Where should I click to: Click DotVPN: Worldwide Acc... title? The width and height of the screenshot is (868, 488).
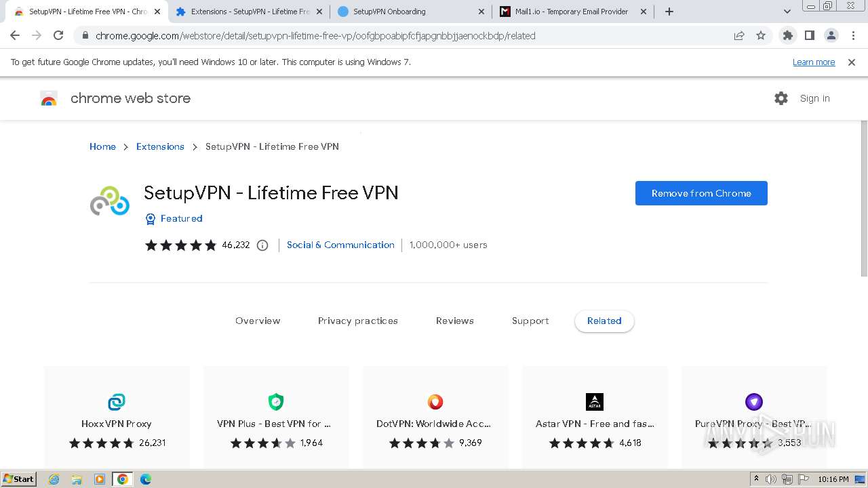pos(433,424)
